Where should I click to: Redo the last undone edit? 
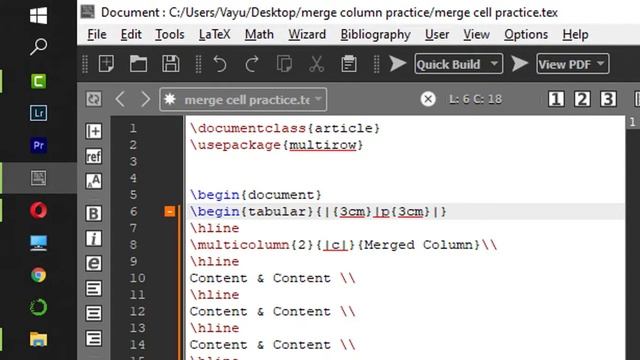[252, 64]
